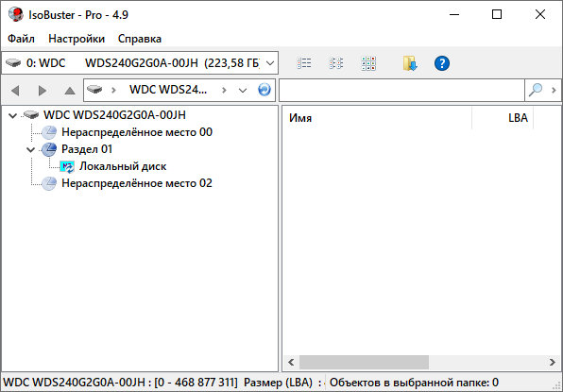Go forward with right arrow navigation button

(x=43, y=91)
